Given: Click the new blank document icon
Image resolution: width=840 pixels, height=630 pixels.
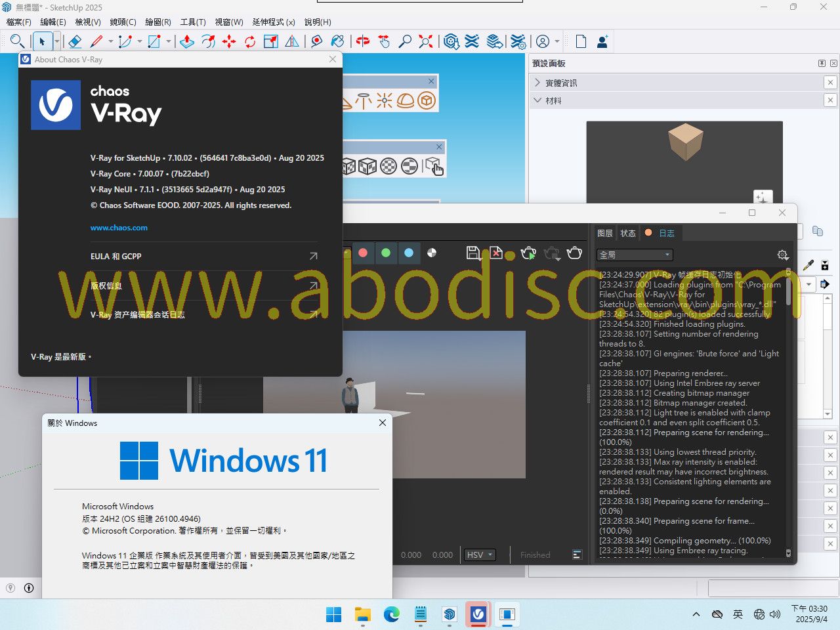Looking at the screenshot, I should (x=581, y=41).
